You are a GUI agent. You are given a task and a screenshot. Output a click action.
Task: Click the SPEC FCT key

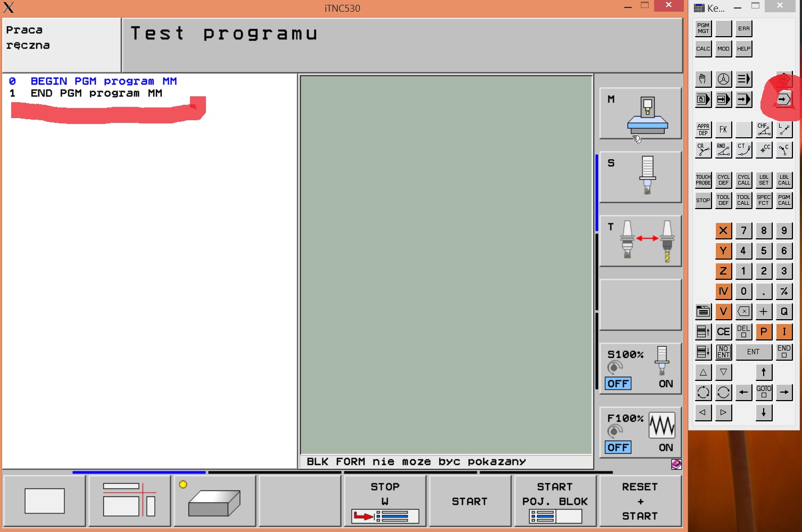tap(764, 200)
